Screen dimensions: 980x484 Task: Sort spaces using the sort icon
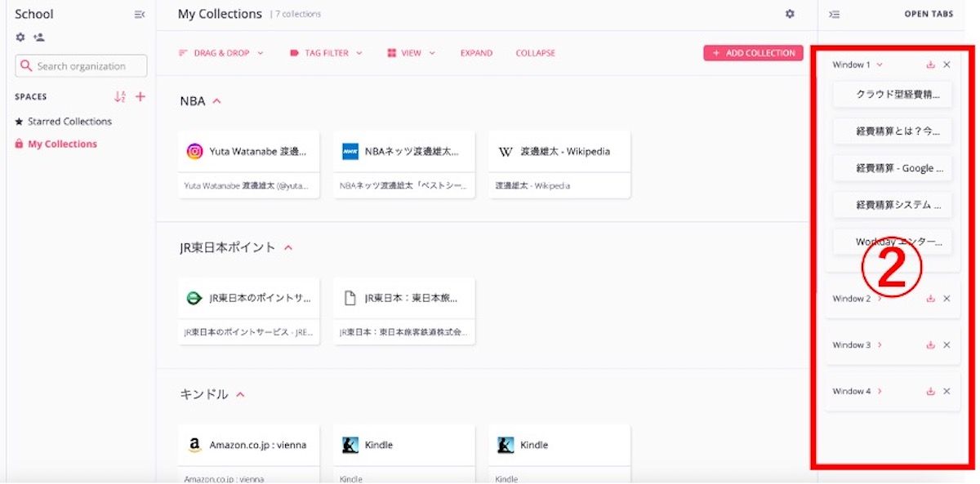click(120, 96)
